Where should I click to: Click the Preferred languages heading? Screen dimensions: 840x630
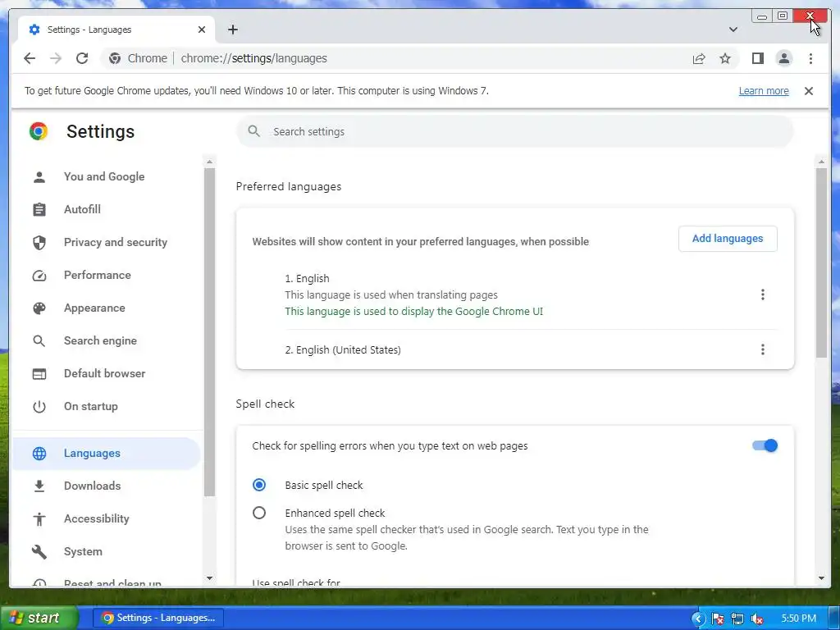[x=289, y=186]
